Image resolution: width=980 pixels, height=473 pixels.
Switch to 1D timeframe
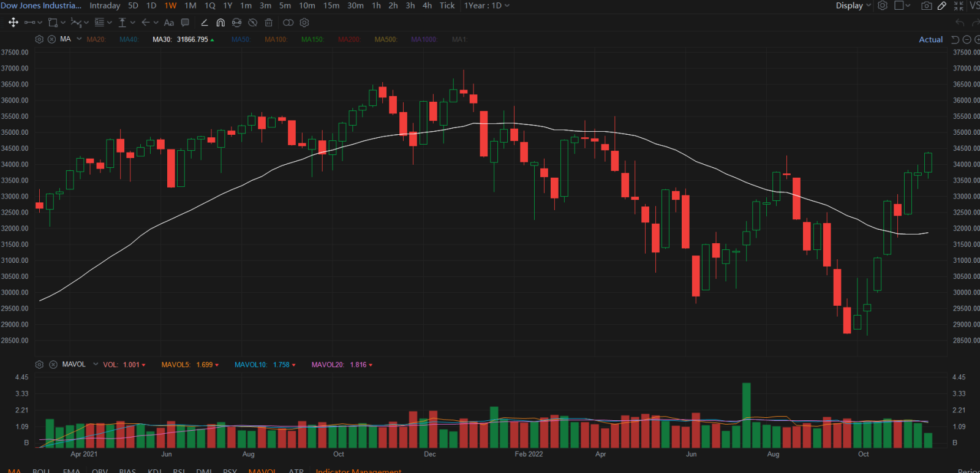[x=151, y=6]
